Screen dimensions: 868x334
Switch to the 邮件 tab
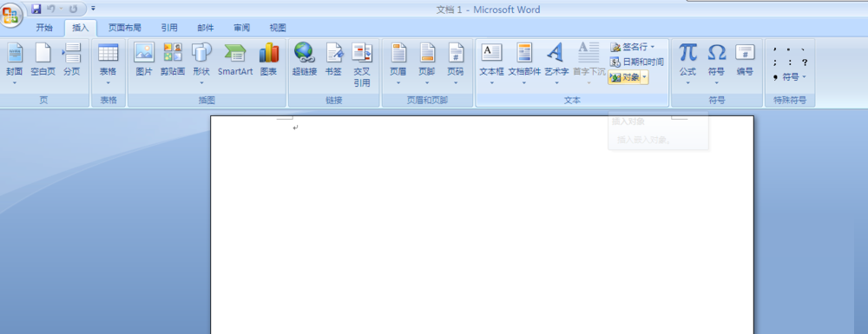[206, 28]
